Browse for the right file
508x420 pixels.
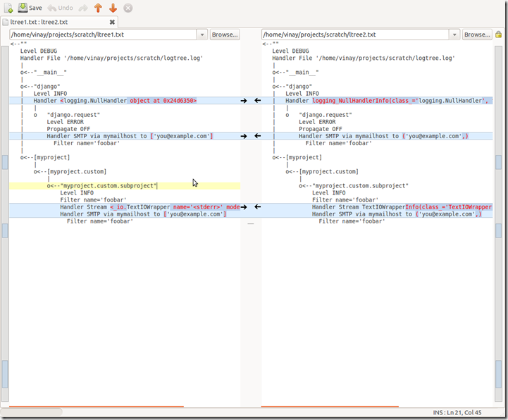tap(477, 35)
